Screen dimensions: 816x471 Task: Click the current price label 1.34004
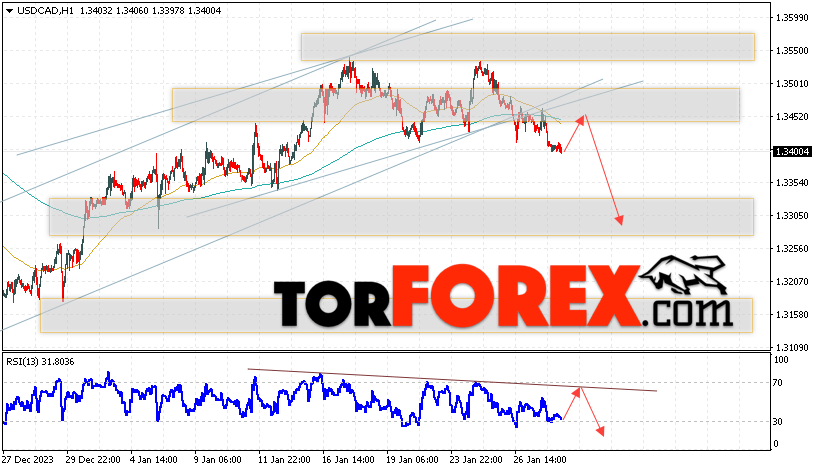[792, 151]
